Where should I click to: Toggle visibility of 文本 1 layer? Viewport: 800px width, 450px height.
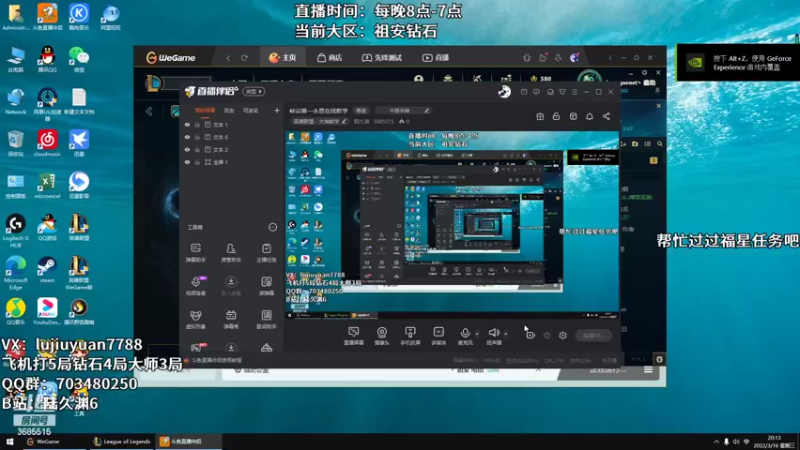(187, 124)
